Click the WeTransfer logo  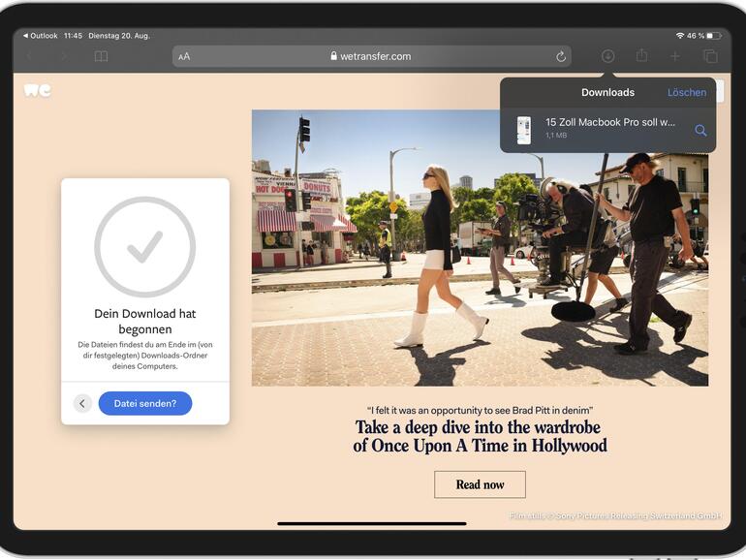click(38, 90)
